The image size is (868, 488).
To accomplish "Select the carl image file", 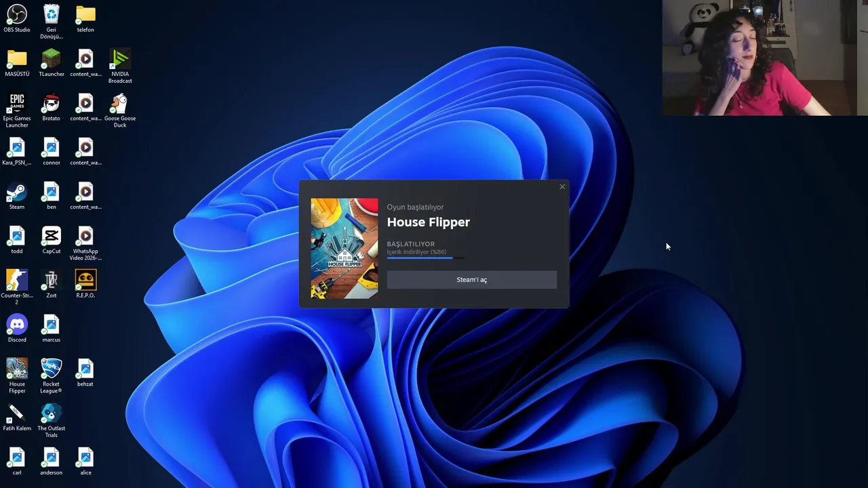I will (17, 462).
